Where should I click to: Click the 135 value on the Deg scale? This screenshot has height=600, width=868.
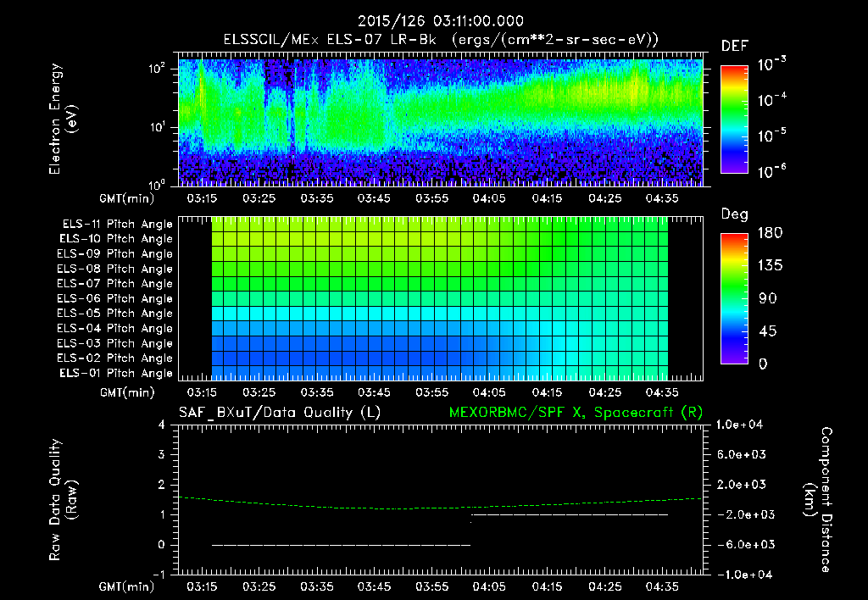770,266
